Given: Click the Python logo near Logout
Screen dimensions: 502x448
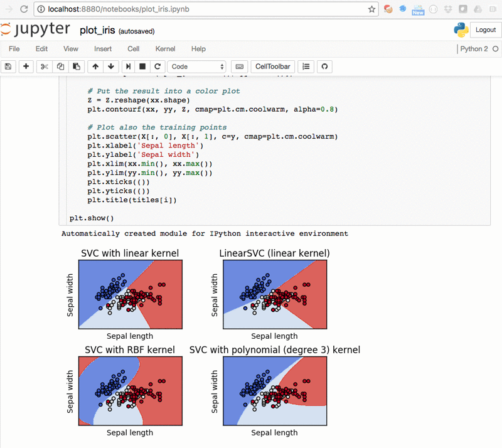Looking at the screenshot, I should (461, 29).
